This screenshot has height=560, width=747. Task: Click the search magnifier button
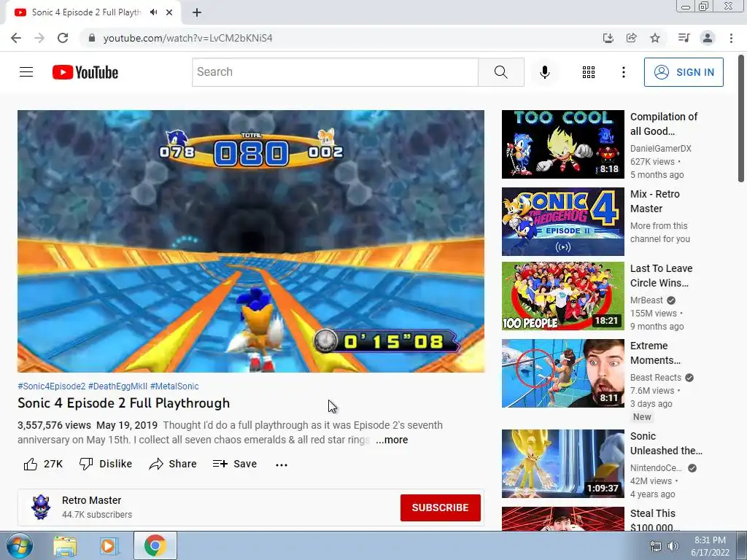[x=500, y=72]
